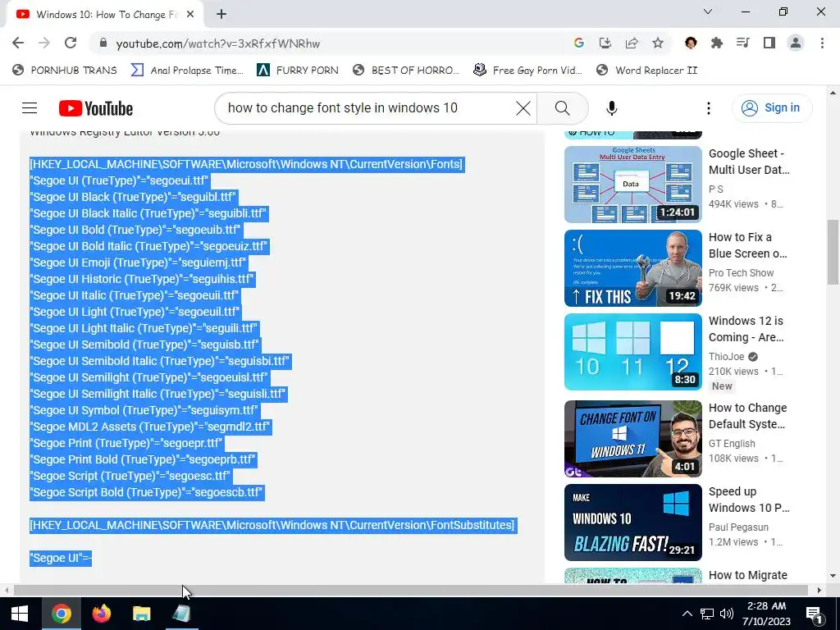Open File Explorer from the taskbar

(x=141, y=614)
